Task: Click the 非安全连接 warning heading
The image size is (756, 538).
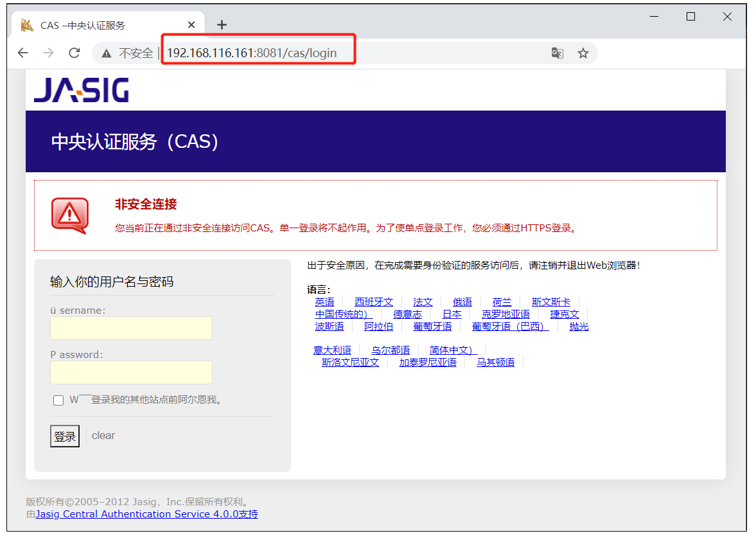Action: (146, 204)
